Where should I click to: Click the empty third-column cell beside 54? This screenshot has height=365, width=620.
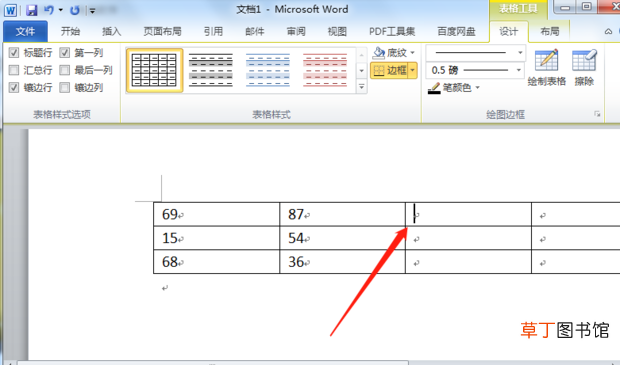(468, 238)
